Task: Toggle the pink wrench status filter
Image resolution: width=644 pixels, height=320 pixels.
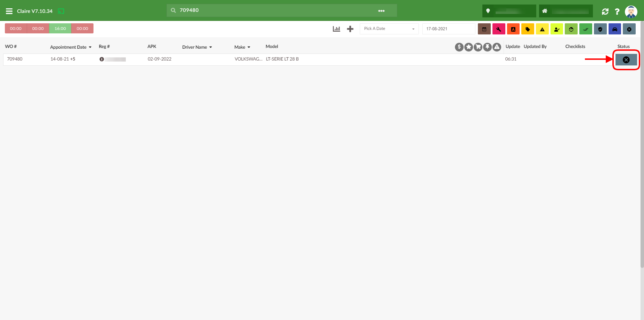Action: tap(499, 29)
